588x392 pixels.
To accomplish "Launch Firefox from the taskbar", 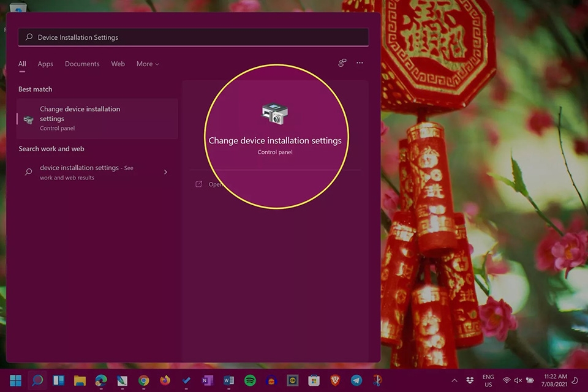I will click(165, 380).
